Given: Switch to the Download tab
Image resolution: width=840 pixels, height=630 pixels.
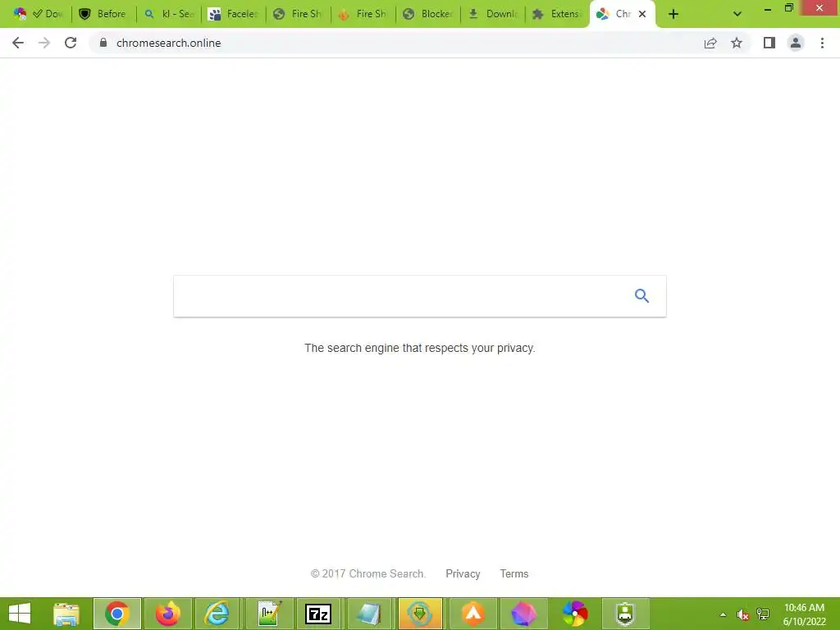Looking at the screenshot, I should click(x=493, y=15).
